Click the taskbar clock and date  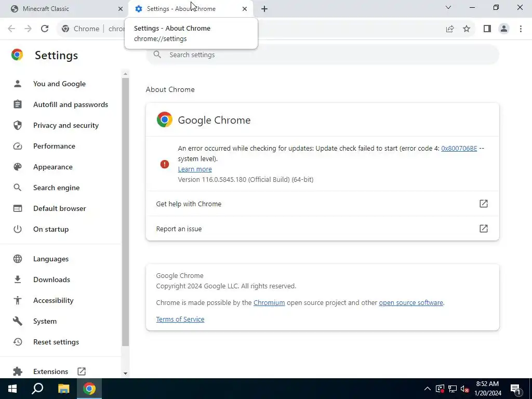487,389
